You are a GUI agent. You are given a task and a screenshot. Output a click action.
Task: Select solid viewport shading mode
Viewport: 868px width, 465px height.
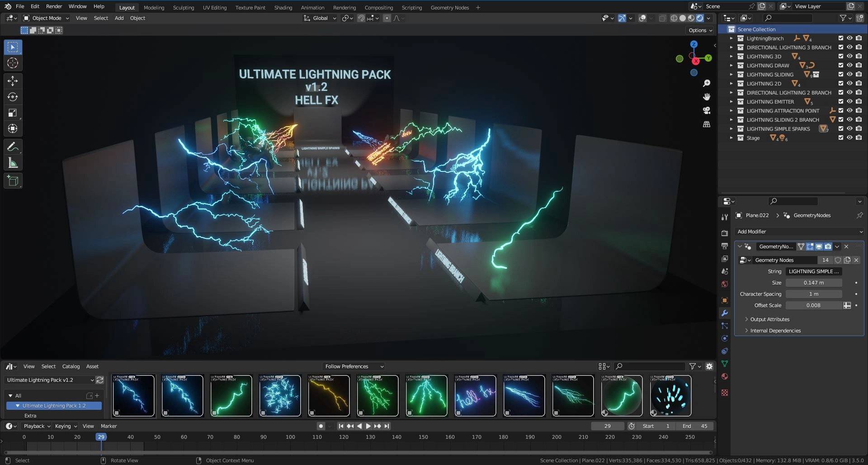[683, 18]
